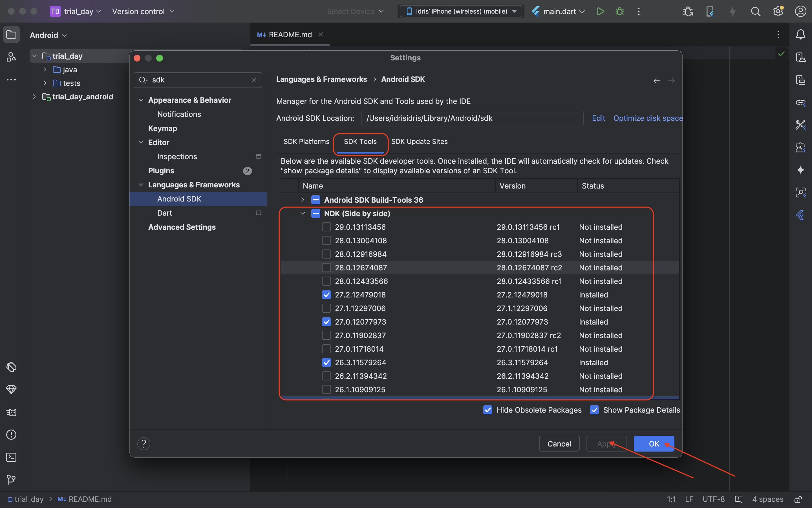Image resolution: width=812 pixels, height=508 pixels.
Task: Open the App Quality Insights gem icon
Action: 11,389
